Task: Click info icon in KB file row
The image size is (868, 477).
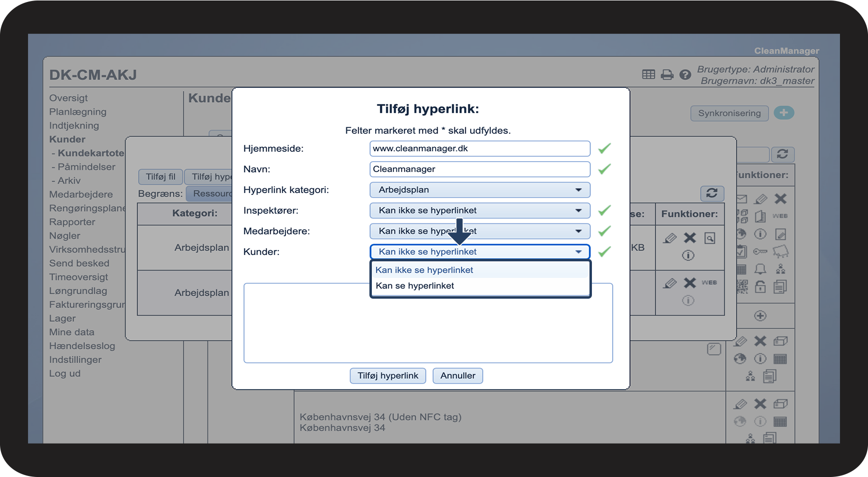Action: pos(688,255)
